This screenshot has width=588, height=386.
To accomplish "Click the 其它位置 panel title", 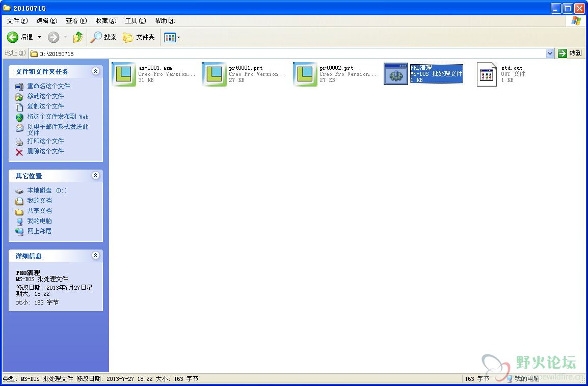I will 29,176.
